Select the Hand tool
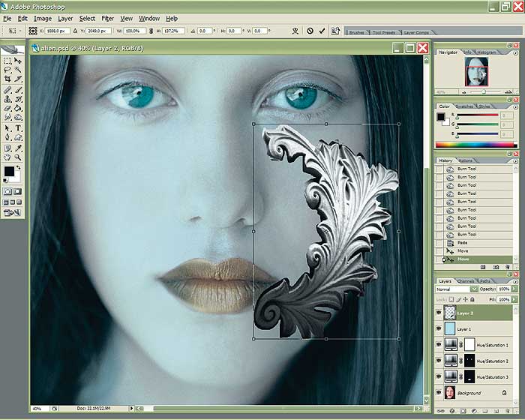Viewport: 525px width, 420px height. (x=7, y=157)
